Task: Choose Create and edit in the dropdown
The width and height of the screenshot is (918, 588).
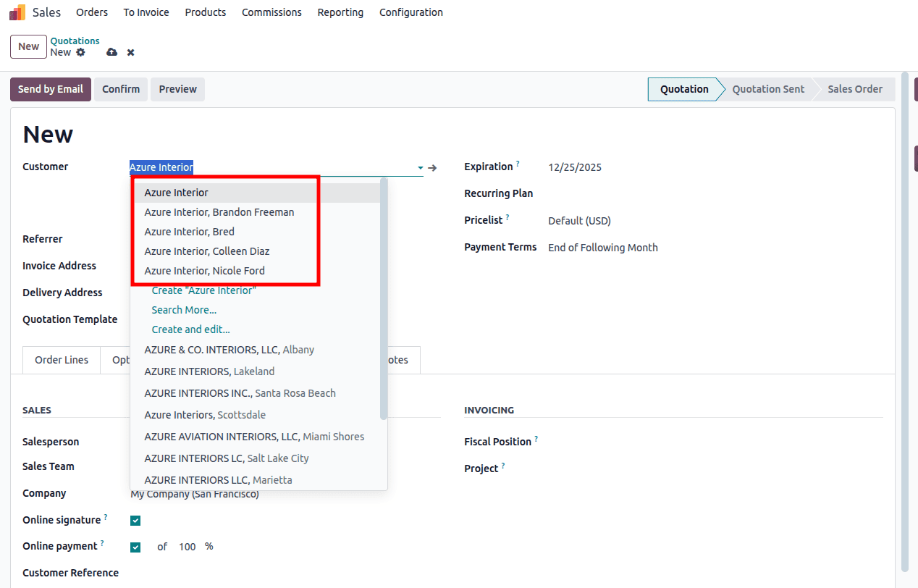Action: (x=190, y=329)
